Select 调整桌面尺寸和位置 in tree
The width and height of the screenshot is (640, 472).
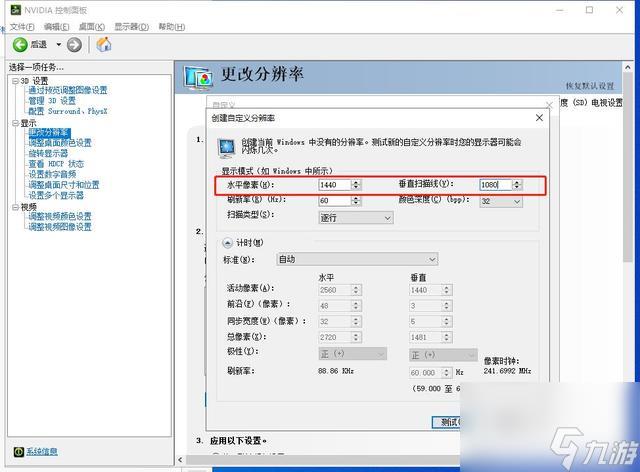click(64, 185)
